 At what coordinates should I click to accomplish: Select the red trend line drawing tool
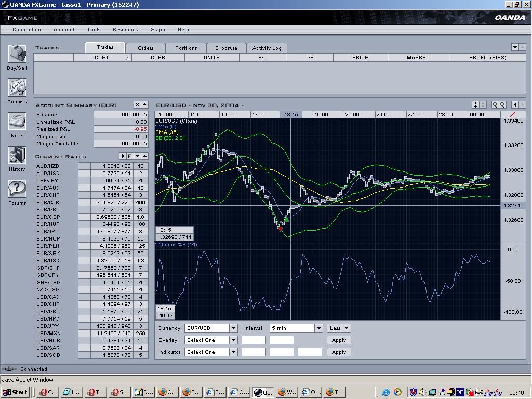(513, 114)
